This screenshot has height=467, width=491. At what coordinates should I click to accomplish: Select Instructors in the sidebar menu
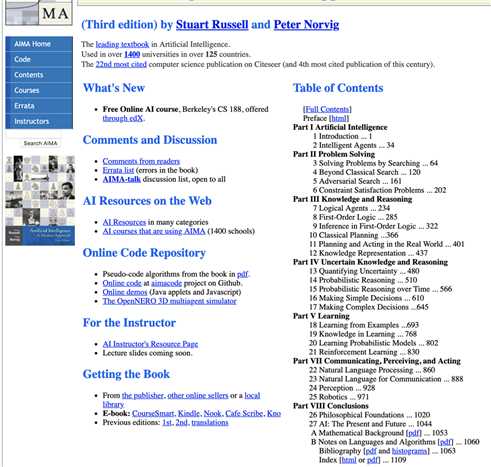tap(39, 121)
